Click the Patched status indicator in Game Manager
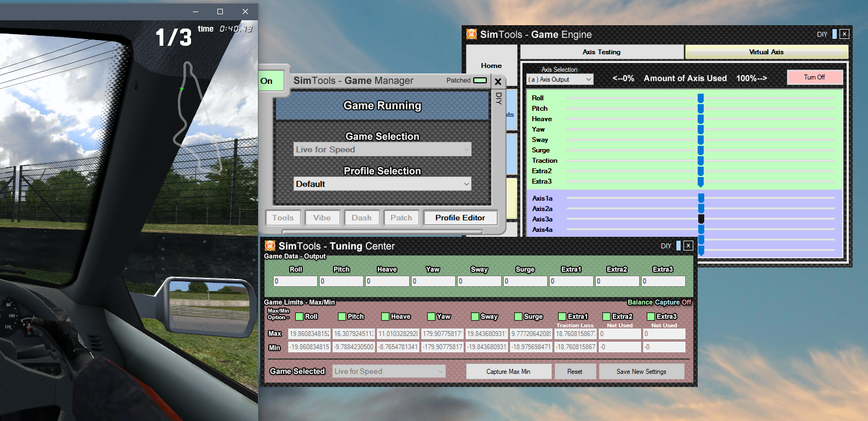Screen dimensions: 868x421 480,80
